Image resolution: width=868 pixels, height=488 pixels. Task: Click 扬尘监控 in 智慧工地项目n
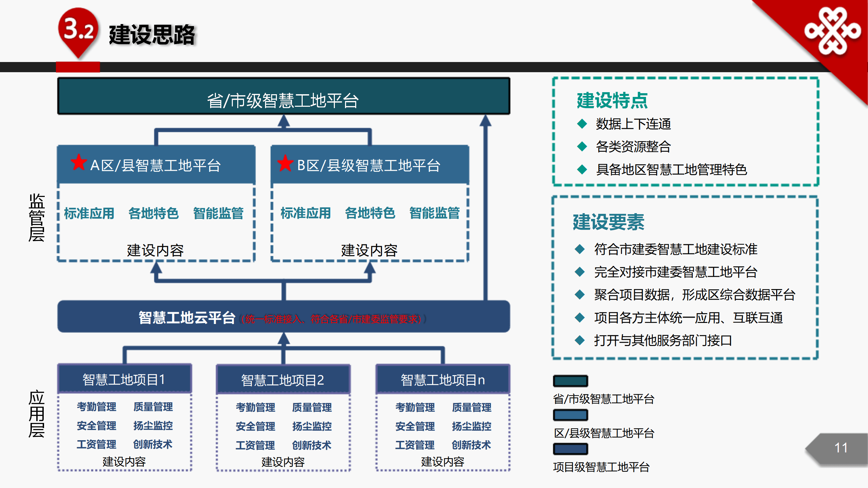tap(472, 426)
